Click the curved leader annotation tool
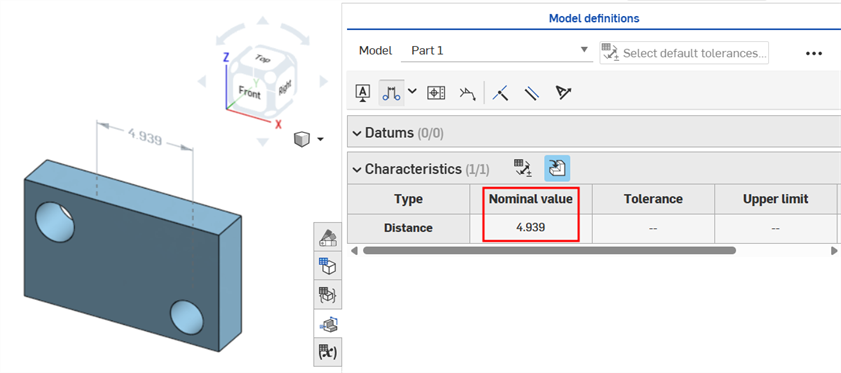Screen dimensions: 841x373 coord(467,93)
